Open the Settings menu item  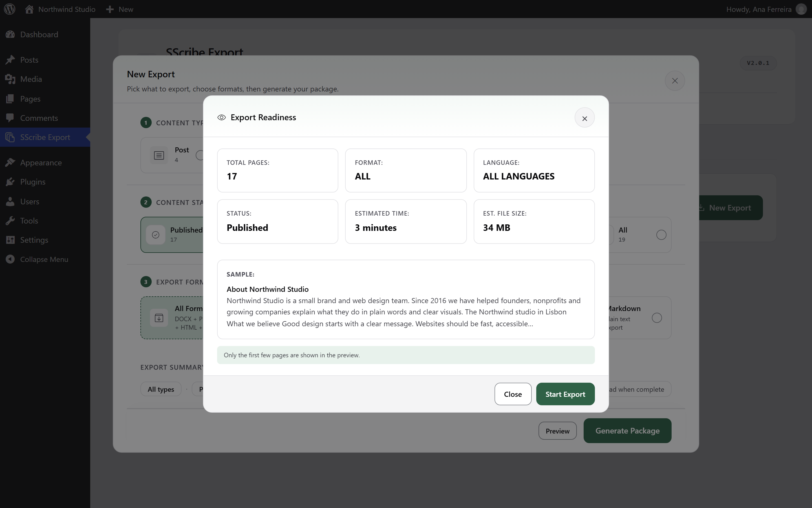coord(45,240)
